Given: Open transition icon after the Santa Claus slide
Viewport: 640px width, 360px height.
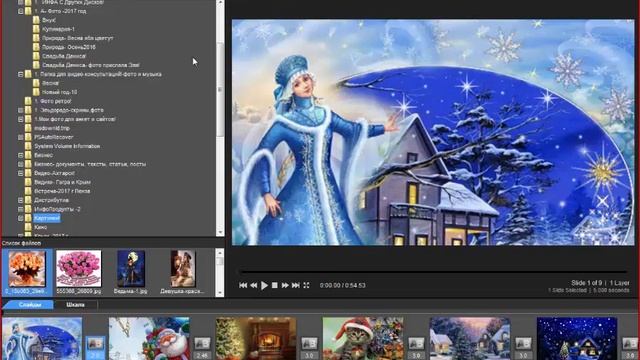Looking at the screenshot, I should point(202,344).
